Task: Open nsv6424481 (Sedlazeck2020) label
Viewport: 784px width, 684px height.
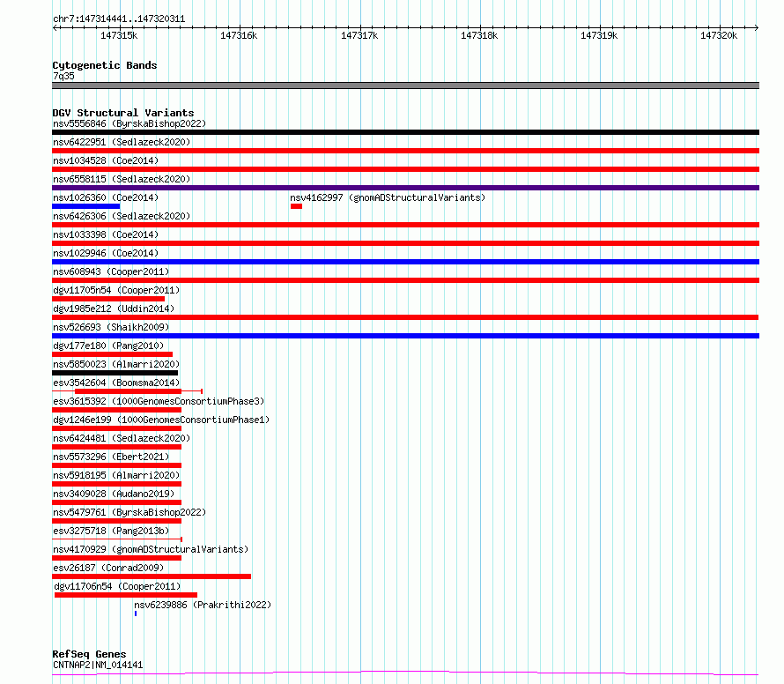Action: point(122,438)
